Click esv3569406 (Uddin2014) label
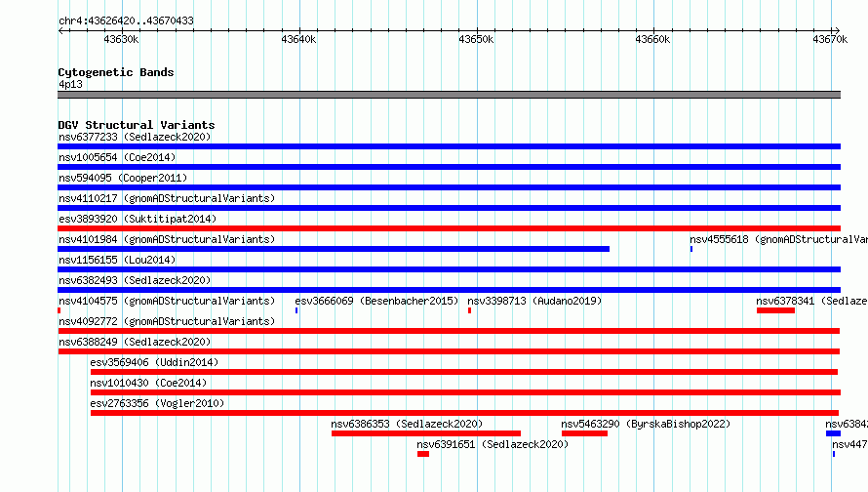Image resolution: width=868 pixels, height=492 pixels. point(154,362)
